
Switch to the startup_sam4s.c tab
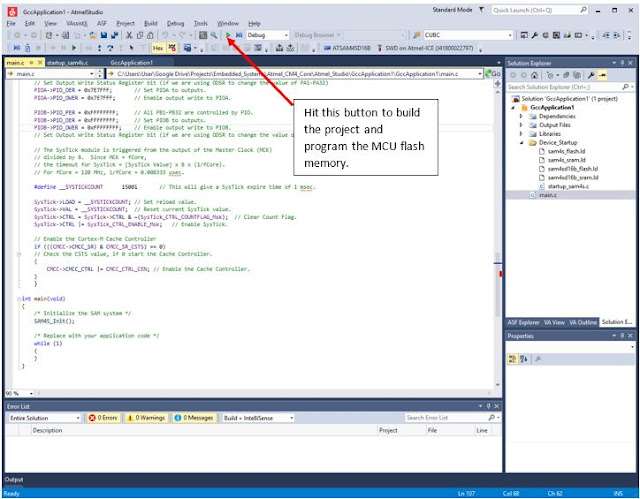pyautogui.click(x=67, y=63)
